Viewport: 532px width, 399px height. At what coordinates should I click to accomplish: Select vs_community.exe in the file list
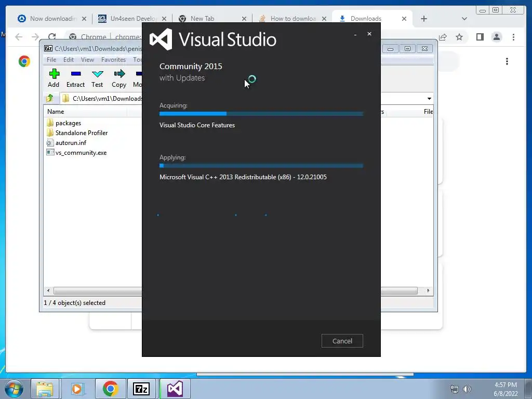pyautogui.click(x=81, y=153)
